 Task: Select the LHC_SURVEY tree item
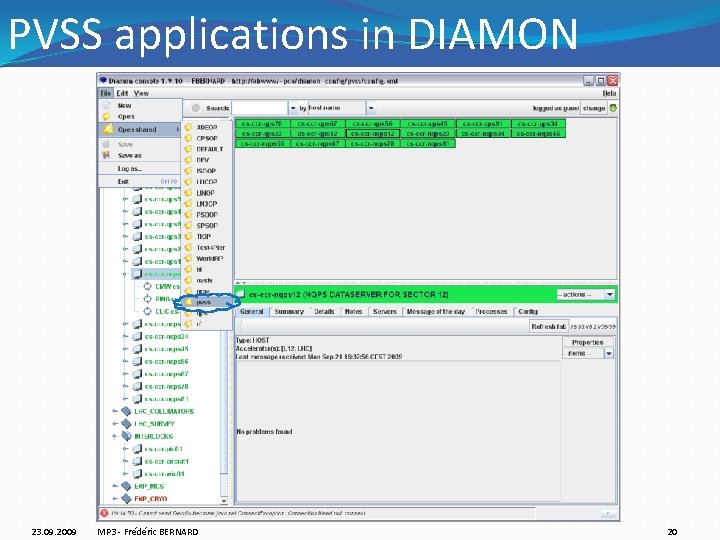tap(154, 424)
